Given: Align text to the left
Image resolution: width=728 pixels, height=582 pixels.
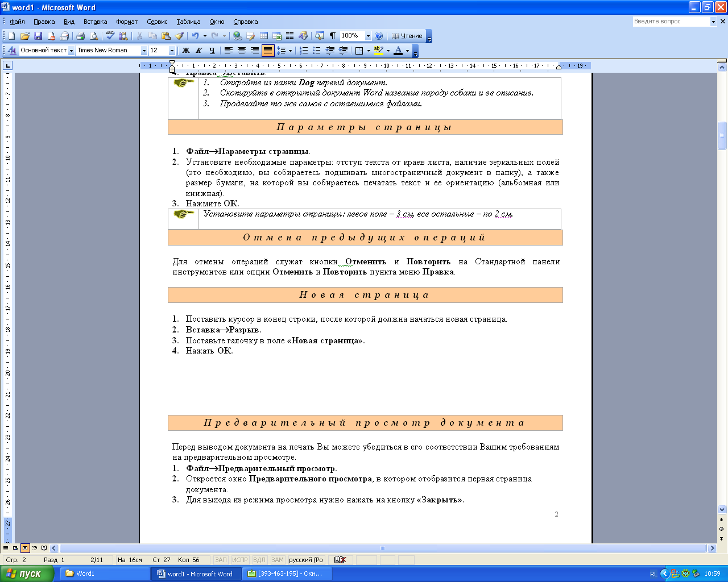Looking at the screenshot, I should tap(229, 51).
